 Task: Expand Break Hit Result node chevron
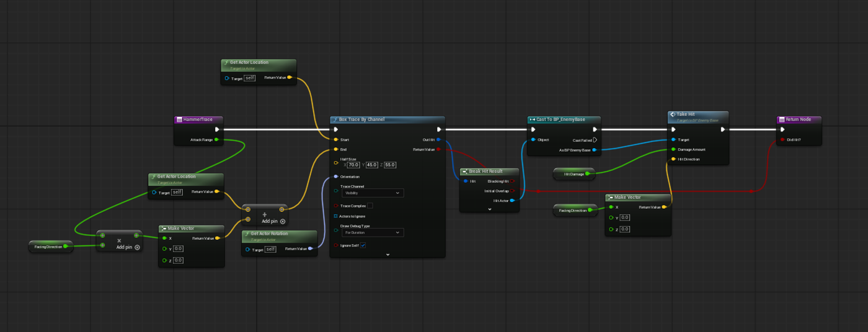tap(489, 209)
